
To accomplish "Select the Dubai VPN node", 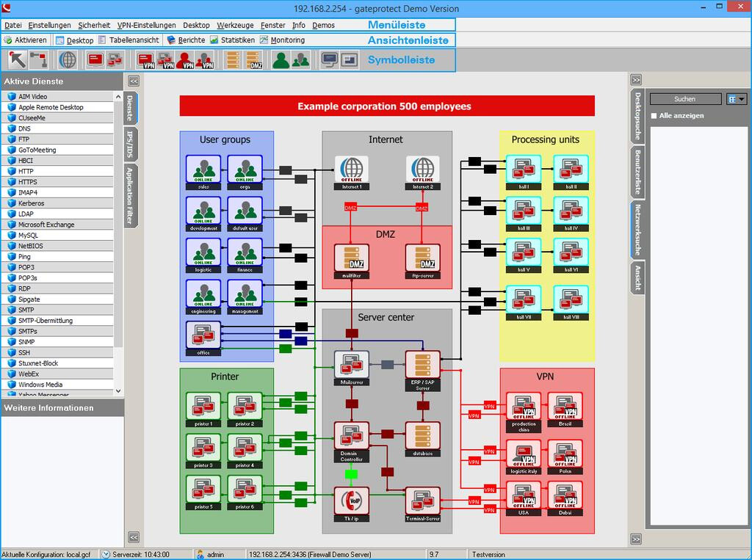I will [565, 498].
